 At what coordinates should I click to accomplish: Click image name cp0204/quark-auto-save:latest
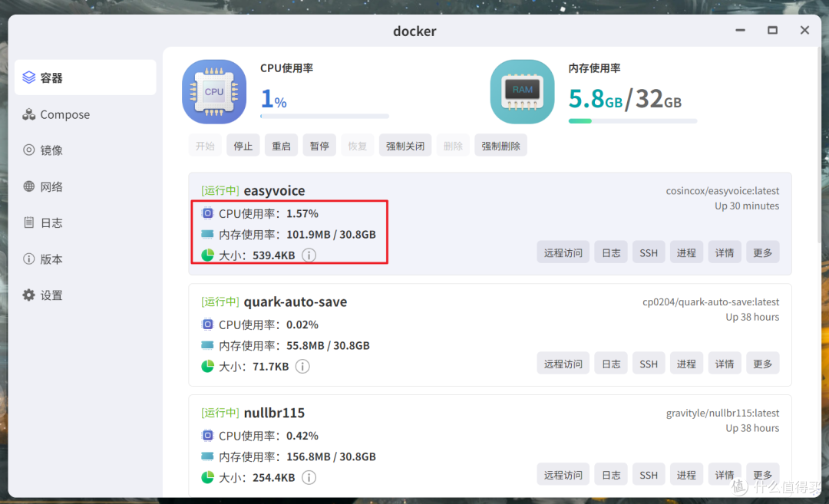pos(711,301)
